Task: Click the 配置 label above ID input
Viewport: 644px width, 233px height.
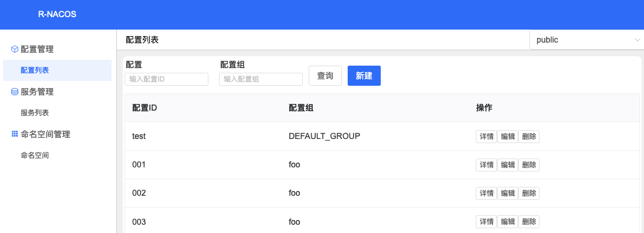Action: point(134,64)
